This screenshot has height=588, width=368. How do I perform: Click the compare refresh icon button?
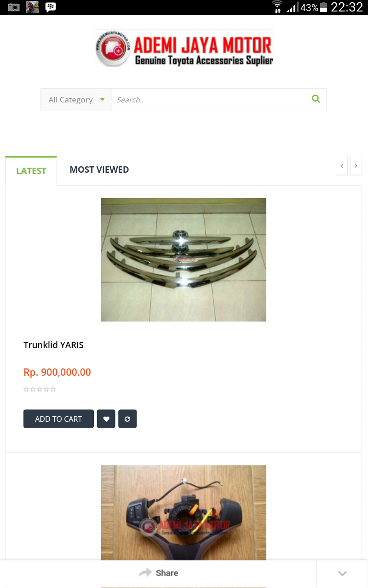click(x=127, y=419)
